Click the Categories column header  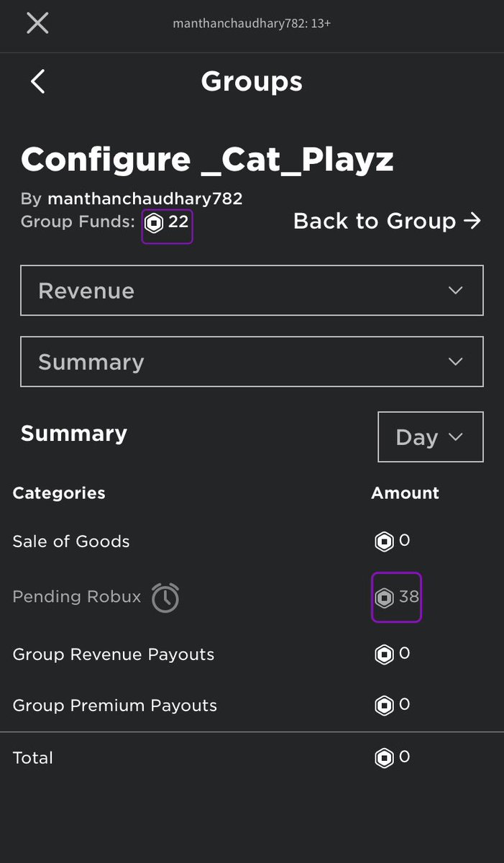pos(59,493)
